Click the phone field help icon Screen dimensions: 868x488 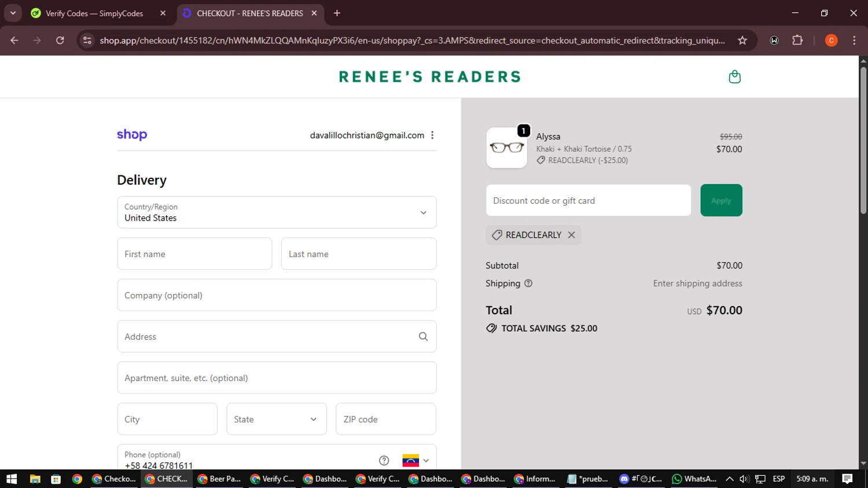[384, 460]
